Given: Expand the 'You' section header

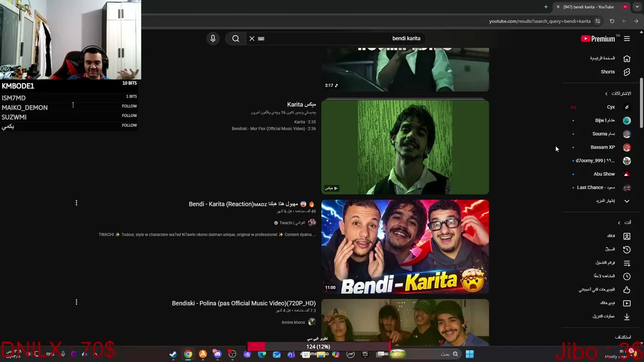Looking at the screenshot, I should 624,222.
